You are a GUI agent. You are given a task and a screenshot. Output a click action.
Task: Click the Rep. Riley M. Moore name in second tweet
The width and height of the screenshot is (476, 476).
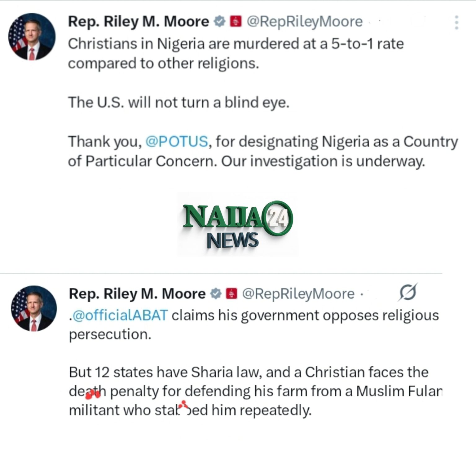137,293
